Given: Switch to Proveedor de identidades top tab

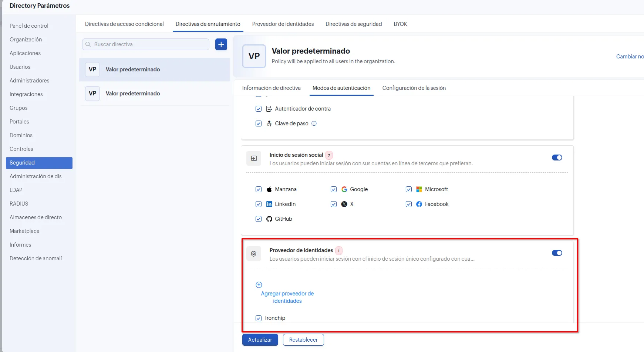Looking at the screenshot, I should point(283,24).
